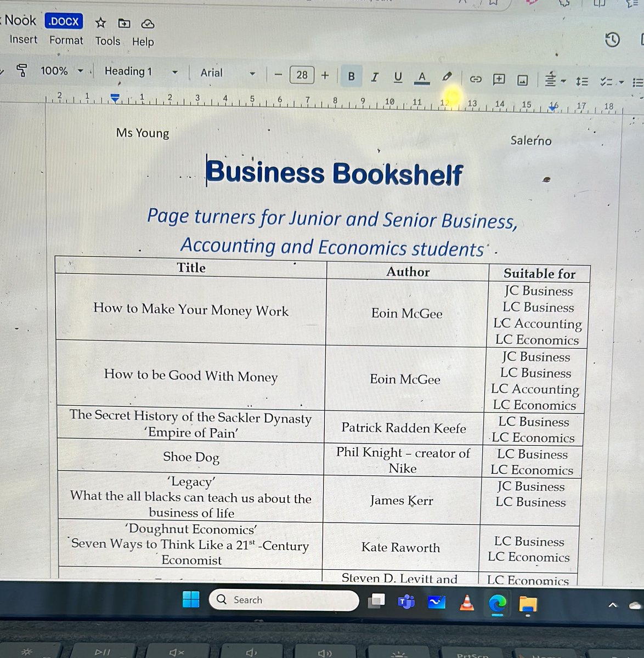Click the 'Salerno' header text
The width and height of the screenshot is (644, 658).
pos(531,140)
